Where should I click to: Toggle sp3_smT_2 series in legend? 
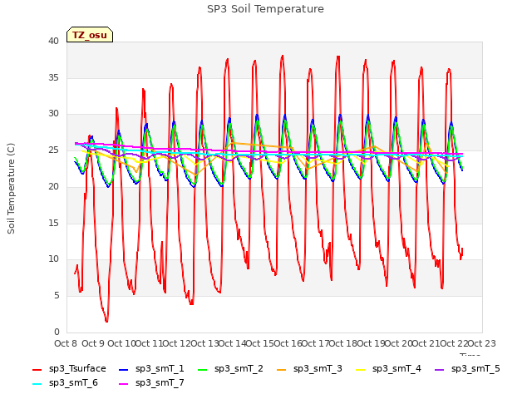230,369
